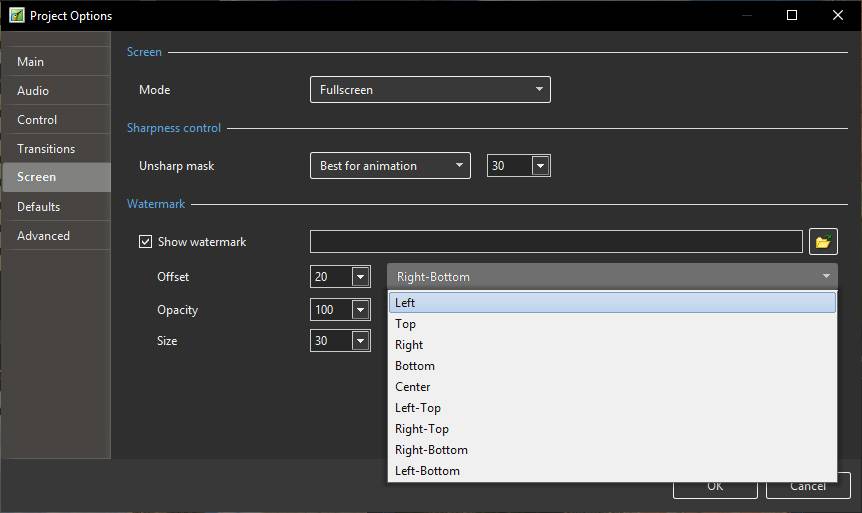Switch to the Transitions tab
This screenshot has height=513, width=862.
point(57,148)
